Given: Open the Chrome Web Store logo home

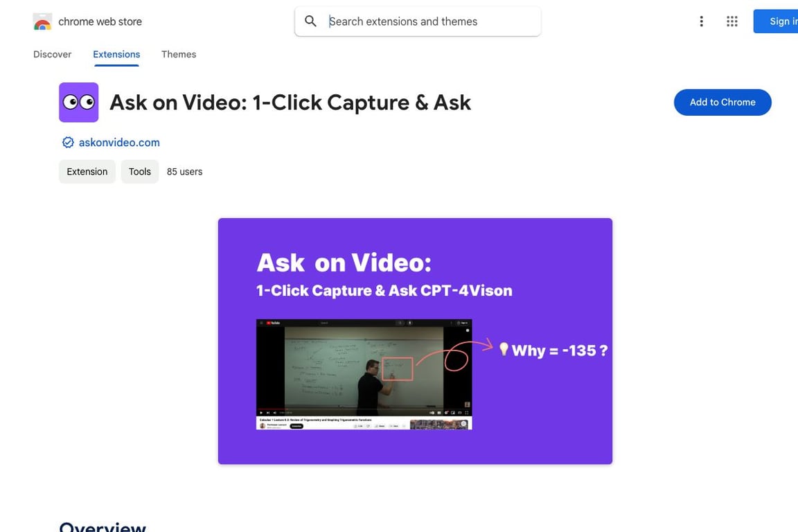Looking at the screenshot, I should pos(42,21).
